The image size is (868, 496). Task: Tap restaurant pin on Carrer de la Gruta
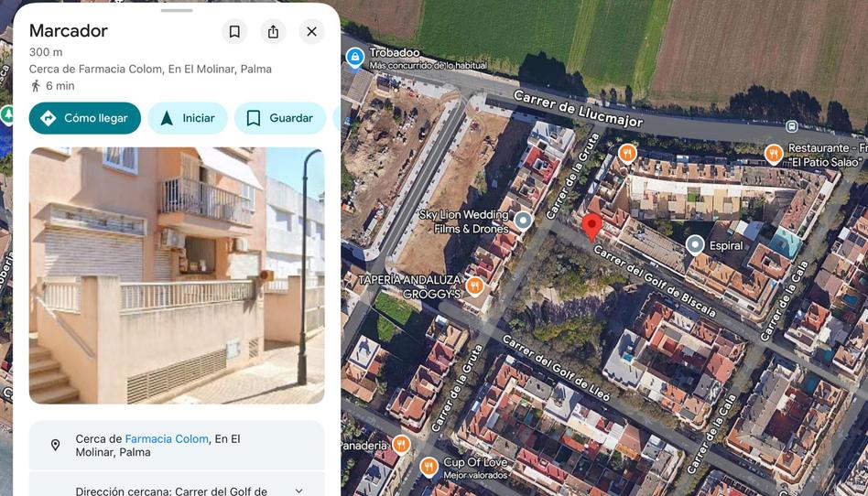[x=627, y=154]
